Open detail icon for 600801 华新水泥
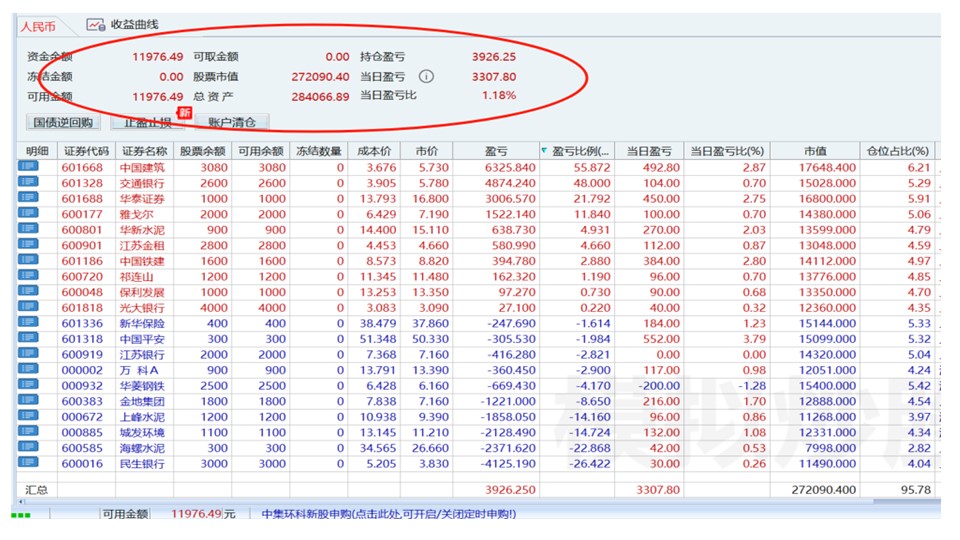 pyautogui.click(x=29, y=229)
